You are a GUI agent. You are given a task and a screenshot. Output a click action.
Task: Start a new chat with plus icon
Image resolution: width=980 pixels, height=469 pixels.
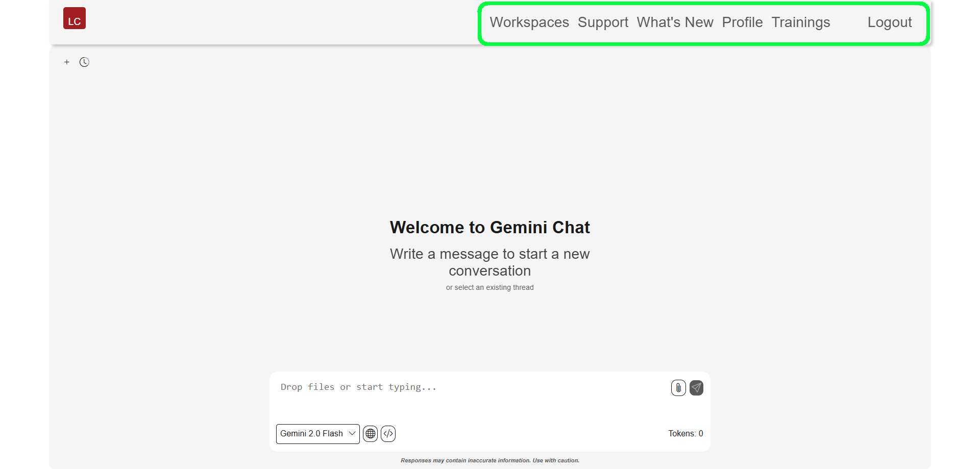click(67, 62)
